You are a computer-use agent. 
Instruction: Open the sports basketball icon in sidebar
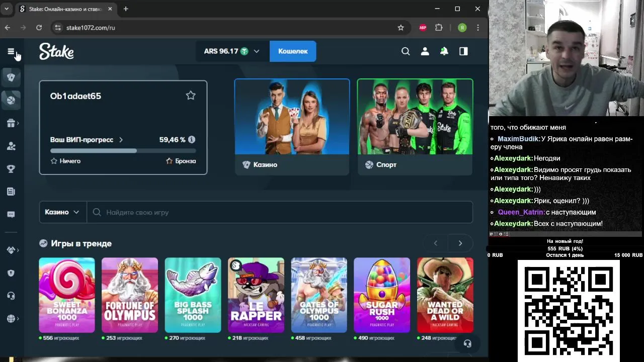point(11,100)
